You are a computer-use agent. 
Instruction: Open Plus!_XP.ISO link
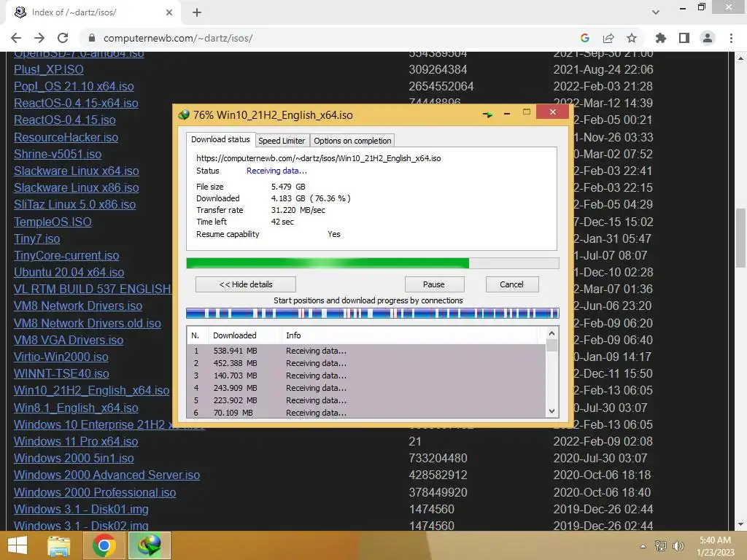[49, 69]
